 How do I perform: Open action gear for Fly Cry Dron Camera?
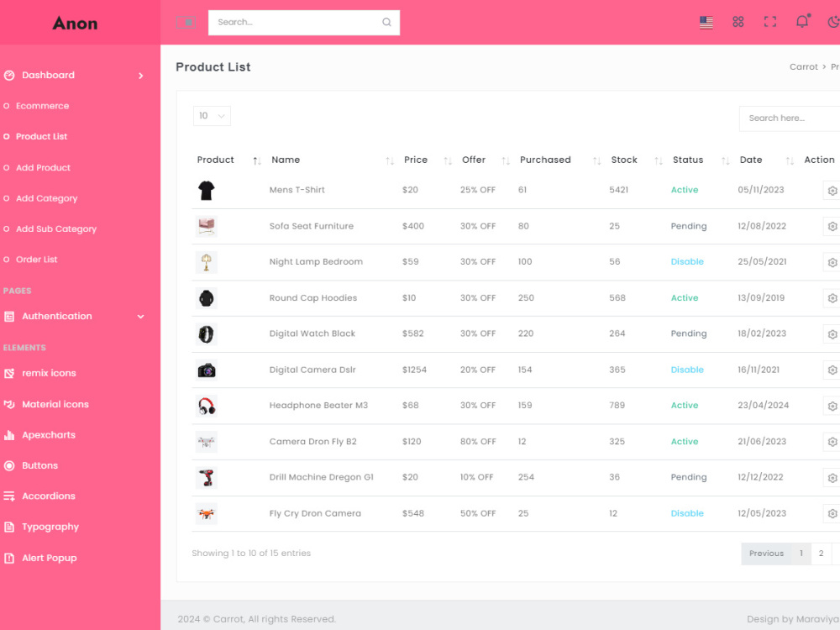(832, 513)
